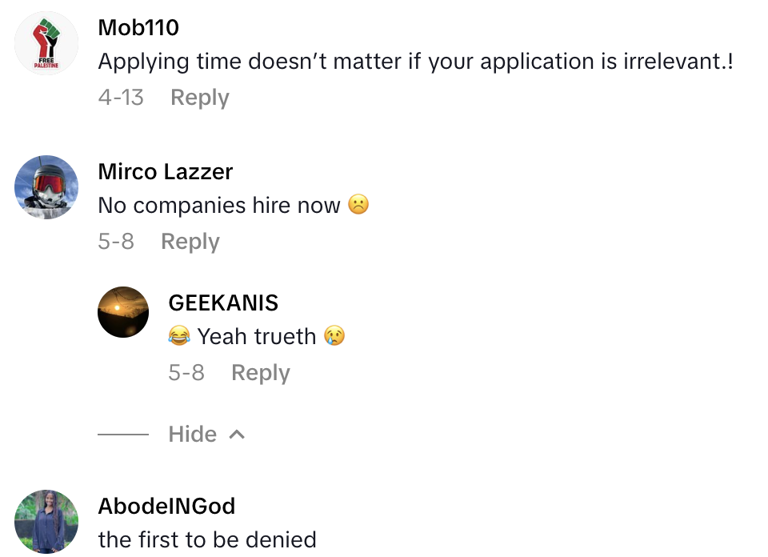Click the 'Applying time doesn't matter' comment text
Screen dimensions: 768x557
point(415,62)
